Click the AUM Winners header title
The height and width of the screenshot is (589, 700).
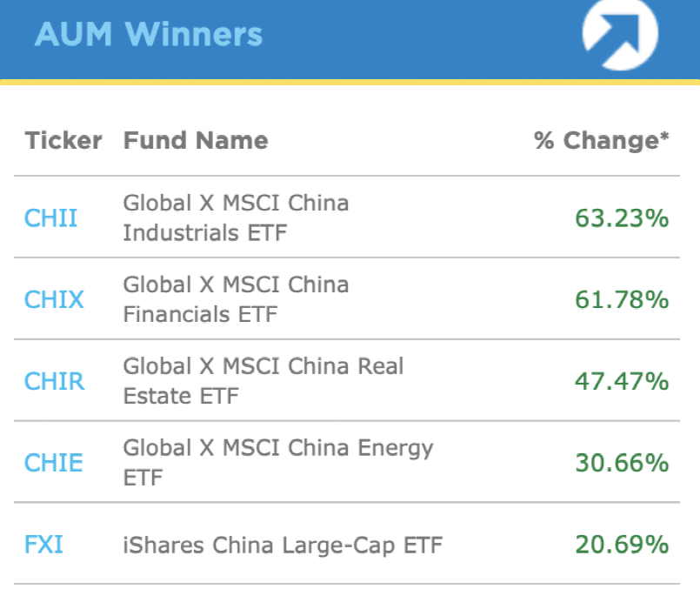(148, 35)
